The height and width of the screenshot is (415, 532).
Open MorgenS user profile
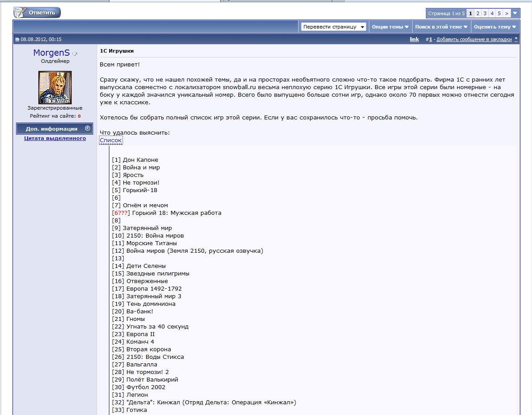coord(52,53)
